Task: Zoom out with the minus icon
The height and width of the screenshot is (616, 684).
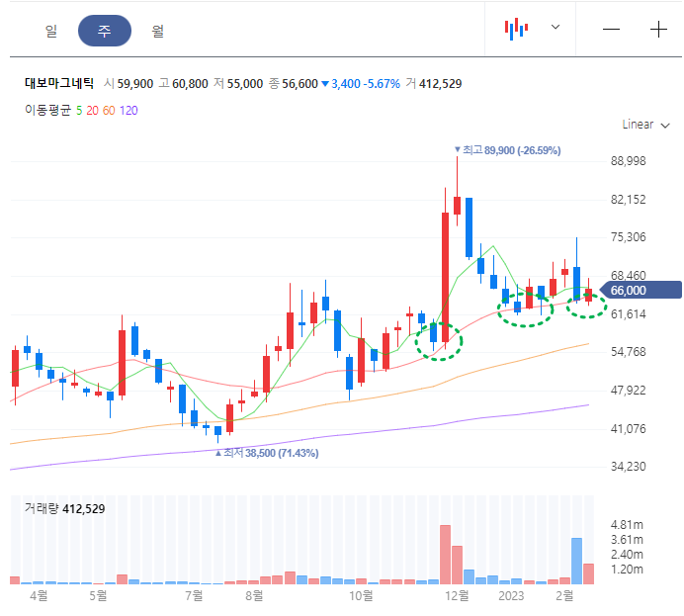Action: coord(611,30)
